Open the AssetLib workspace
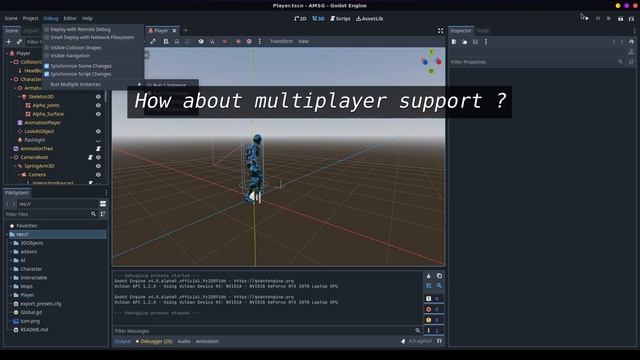 (x=369, y=18)
